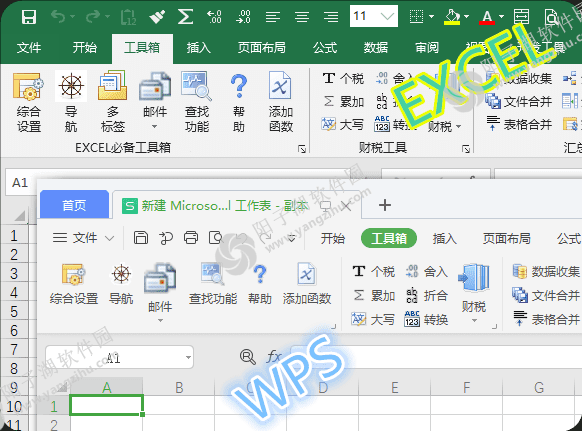Open 财税 dropdown in Excel ribbon
Screen dimensions: 582x431
[445, 127]
